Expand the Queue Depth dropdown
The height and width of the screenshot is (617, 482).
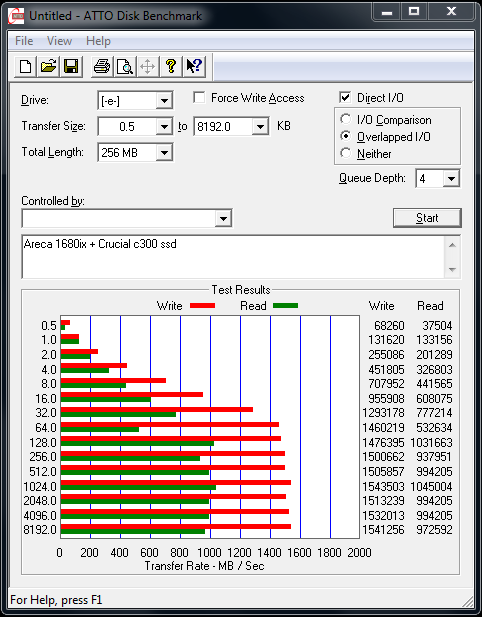[438, 179]
